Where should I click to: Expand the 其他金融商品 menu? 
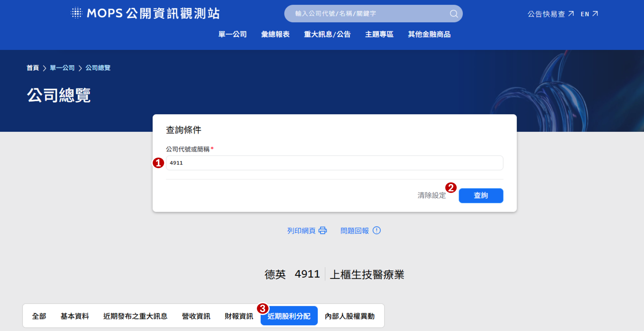pyautogui.click(x=429, y=34)
